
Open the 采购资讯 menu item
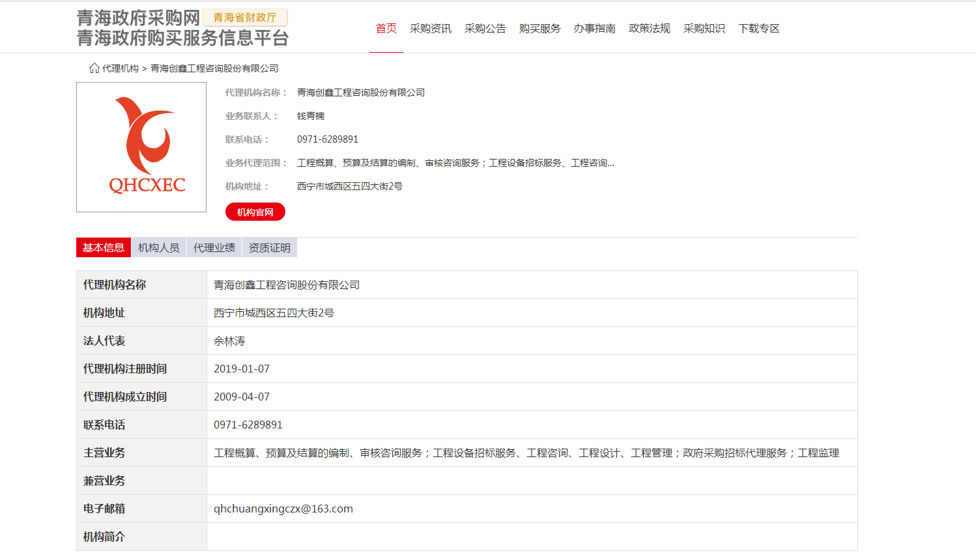(x=431, y=29)
